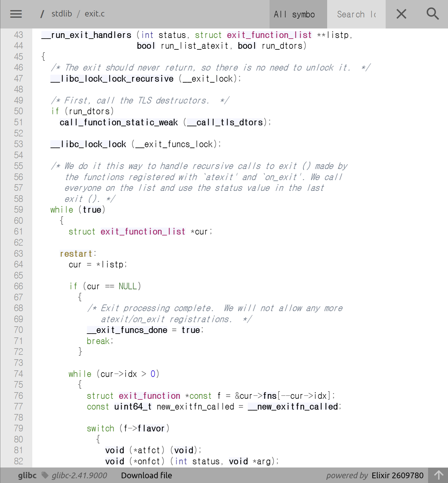Select line number 74
Screen dimensions: 448x483
click(x=18, y=374)
